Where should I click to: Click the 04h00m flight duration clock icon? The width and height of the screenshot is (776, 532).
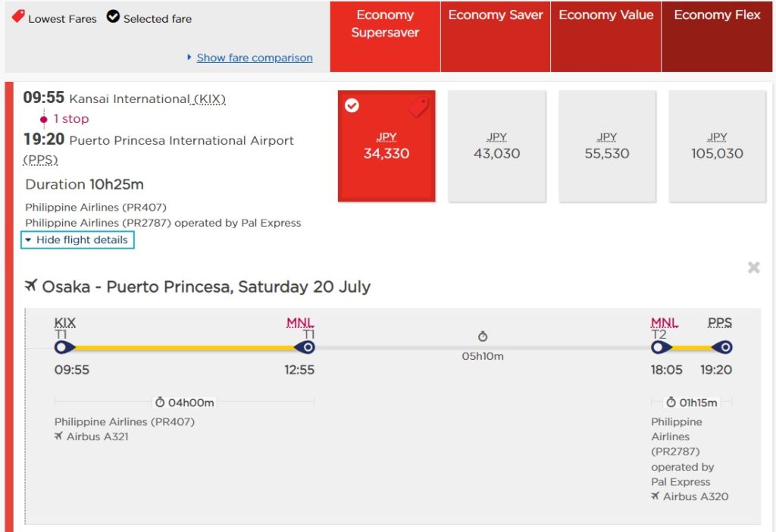(x=160, y=402)
